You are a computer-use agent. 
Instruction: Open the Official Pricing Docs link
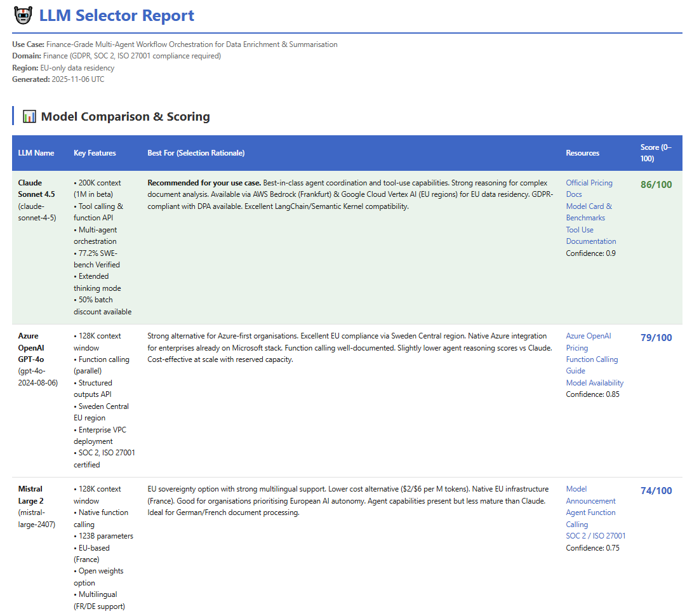[x=589, y=189]
